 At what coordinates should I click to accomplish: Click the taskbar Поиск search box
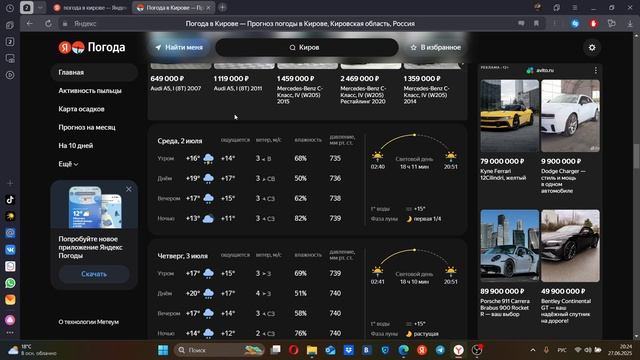point(220,350)
